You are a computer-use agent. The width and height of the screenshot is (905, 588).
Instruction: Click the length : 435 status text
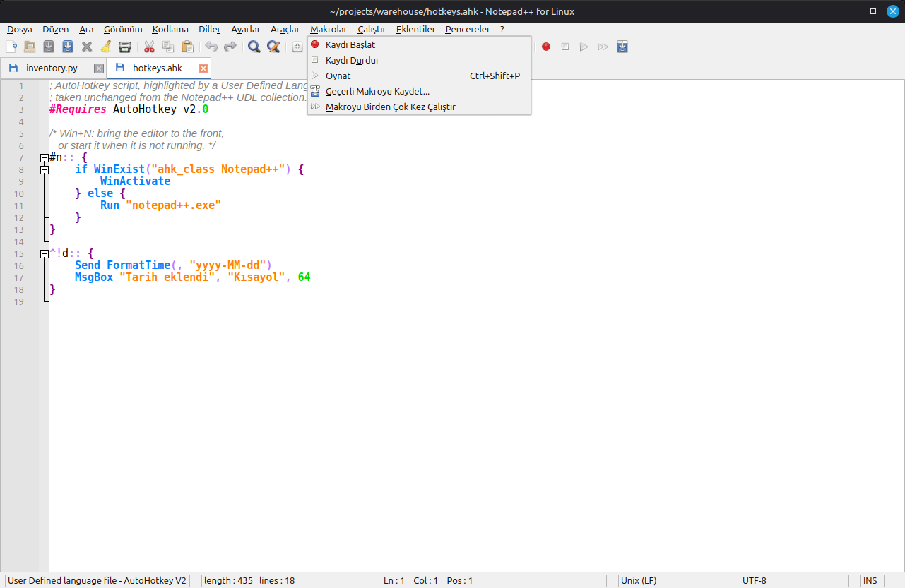coord(228,580)
